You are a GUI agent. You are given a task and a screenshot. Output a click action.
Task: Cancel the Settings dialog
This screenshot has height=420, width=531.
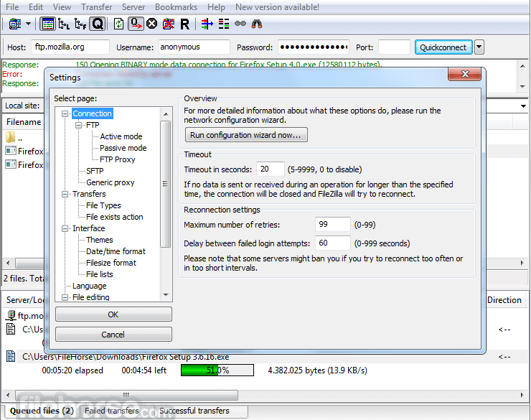click(x=113, y=335)
